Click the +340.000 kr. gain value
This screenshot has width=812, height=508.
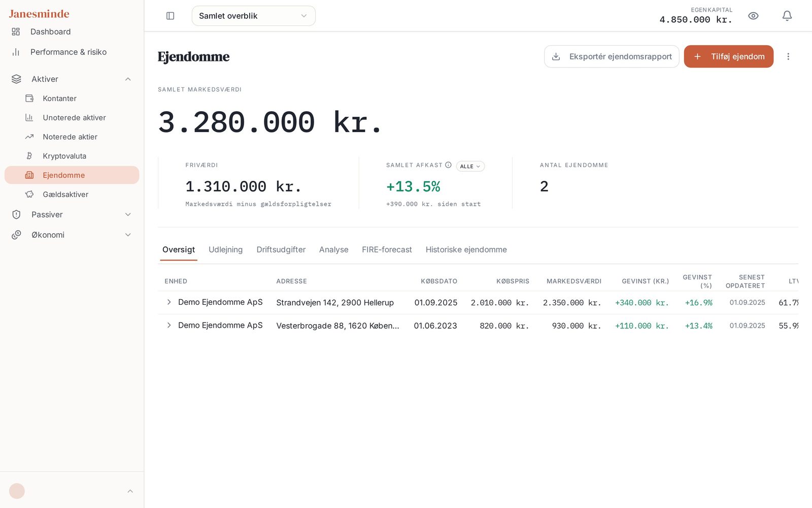pyautogui.click(x=641, y=302)
